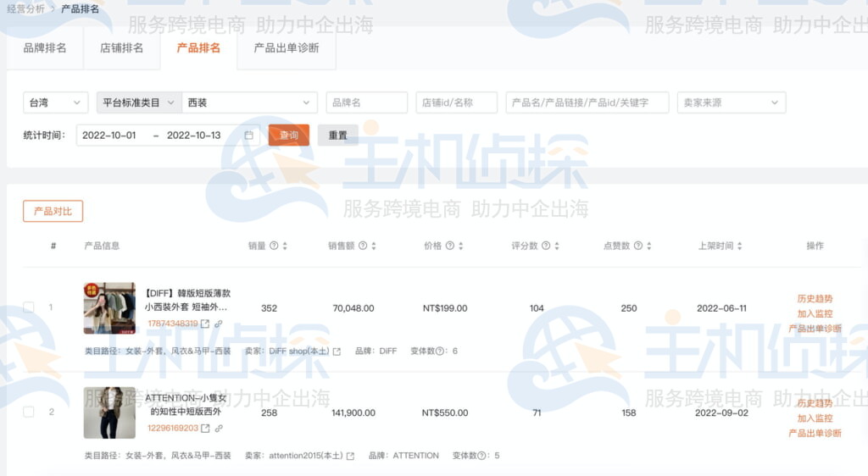This screenshot has width=868, height=476.
Task: Show the 价格 help tooltip icon
Action: (450, 246)
